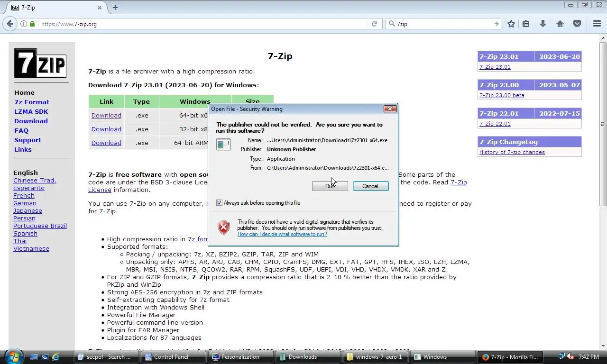
Task: Click the red shield warning icon in dialog
Action: click(x=224, y=227)
